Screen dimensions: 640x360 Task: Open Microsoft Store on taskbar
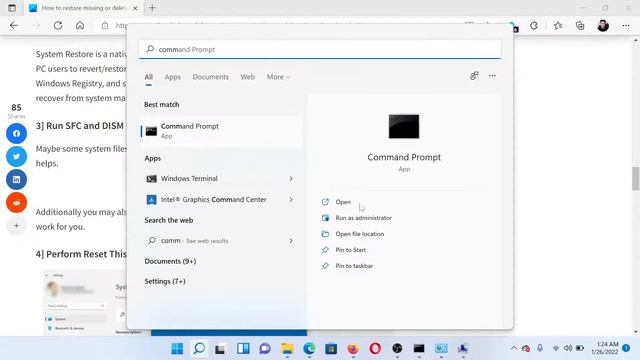(331, 349)
